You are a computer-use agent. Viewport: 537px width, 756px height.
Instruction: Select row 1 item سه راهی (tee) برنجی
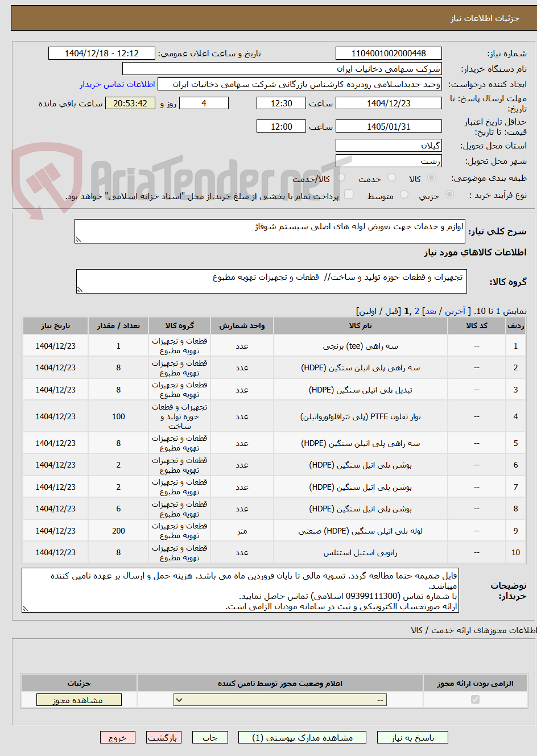click(x=360, y=346)
